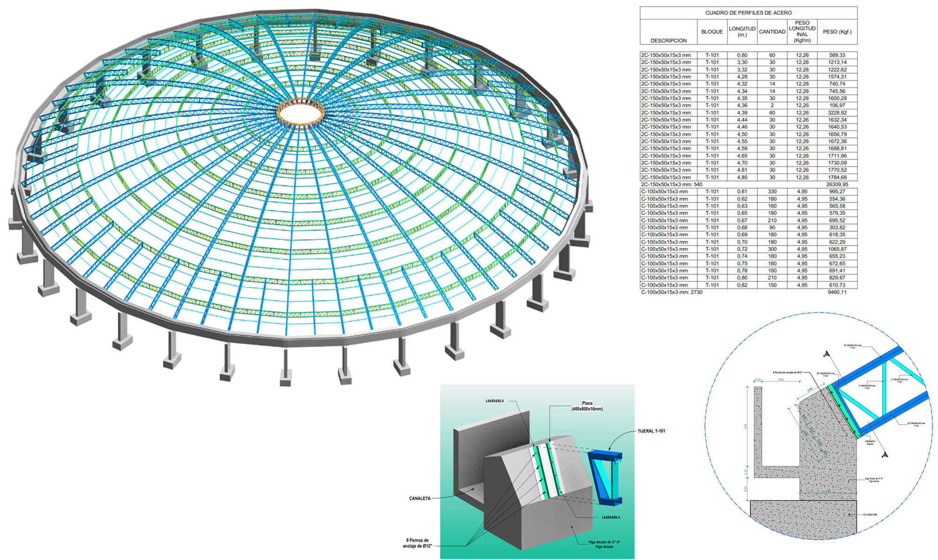Click the central compression ring of the dome model

301,113
